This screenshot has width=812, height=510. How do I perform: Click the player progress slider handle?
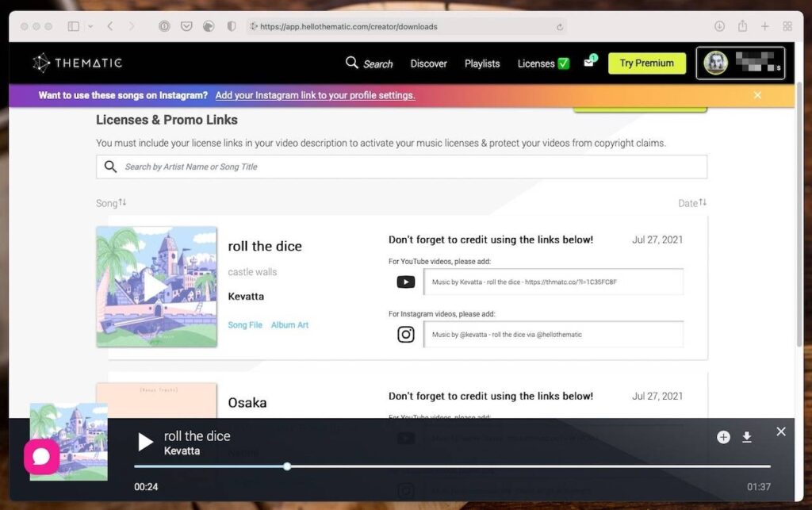click(287, 466)
